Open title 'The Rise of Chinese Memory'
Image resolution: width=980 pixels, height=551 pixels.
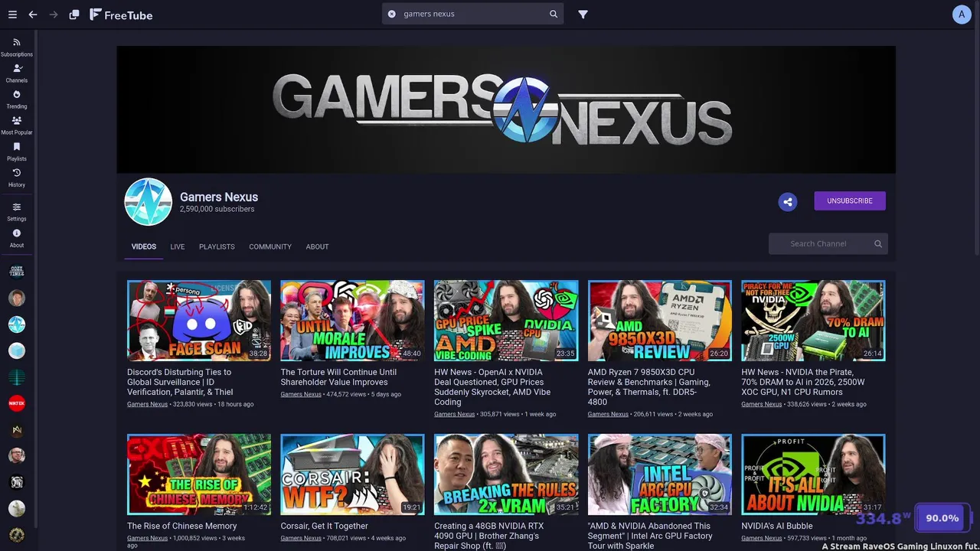pos(182,526)
